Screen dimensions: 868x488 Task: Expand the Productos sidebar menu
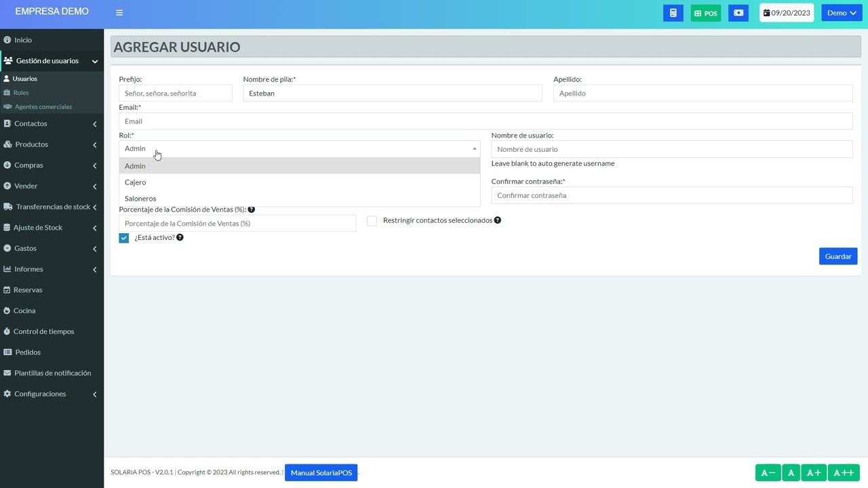coord(52,144)
